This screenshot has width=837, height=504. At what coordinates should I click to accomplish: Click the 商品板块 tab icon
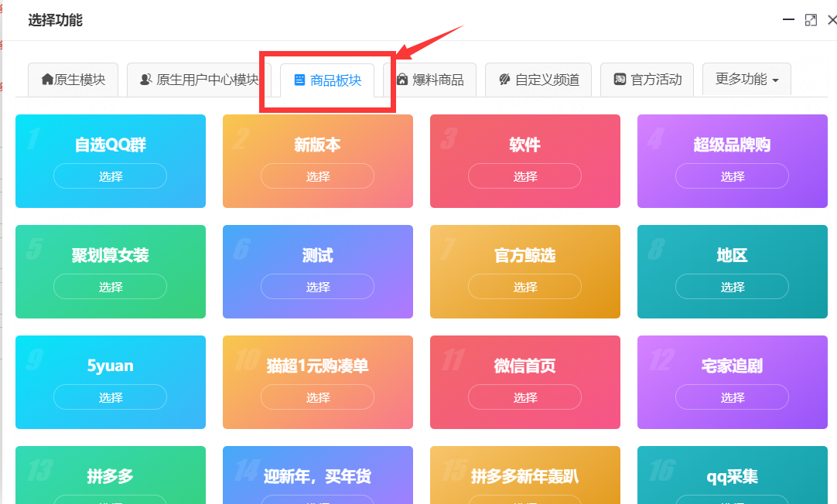pyautogui.click(x=299, y=80)
